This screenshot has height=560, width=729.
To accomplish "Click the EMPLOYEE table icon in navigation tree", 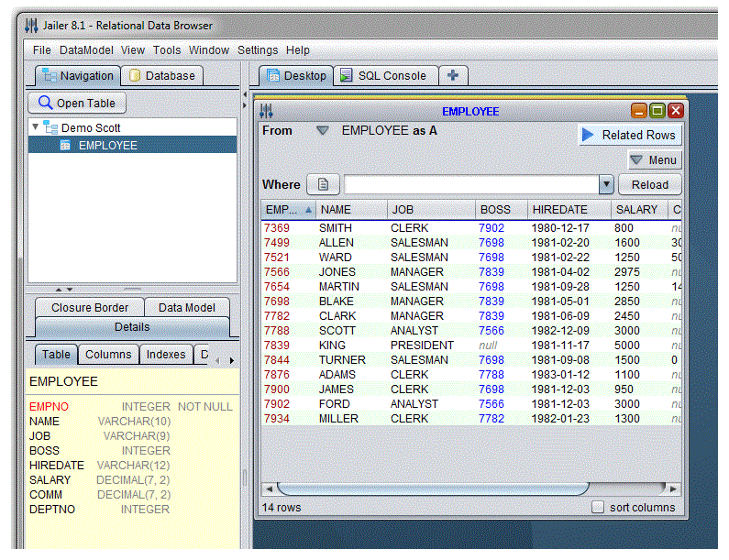I will [66, 146].
